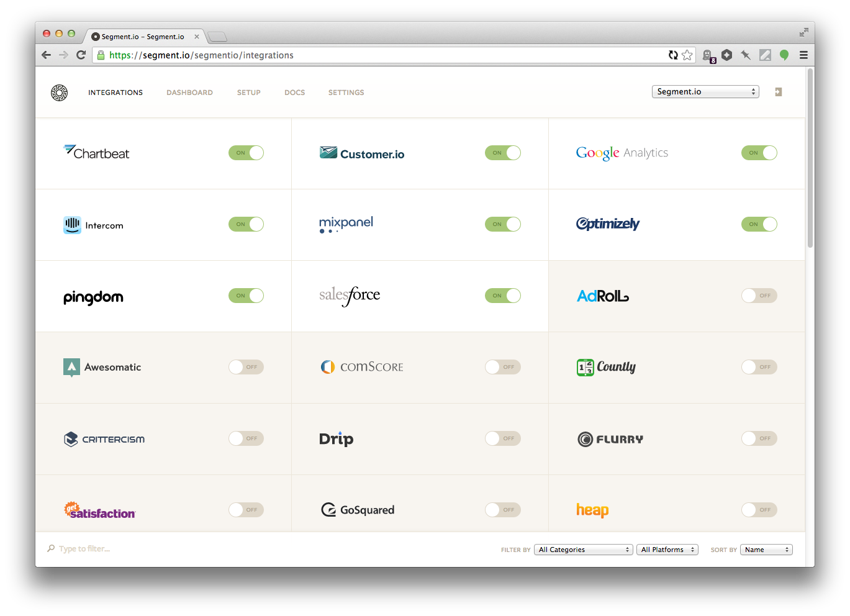
Task: Reload the page with refresh icon
Action: [81, 55]
